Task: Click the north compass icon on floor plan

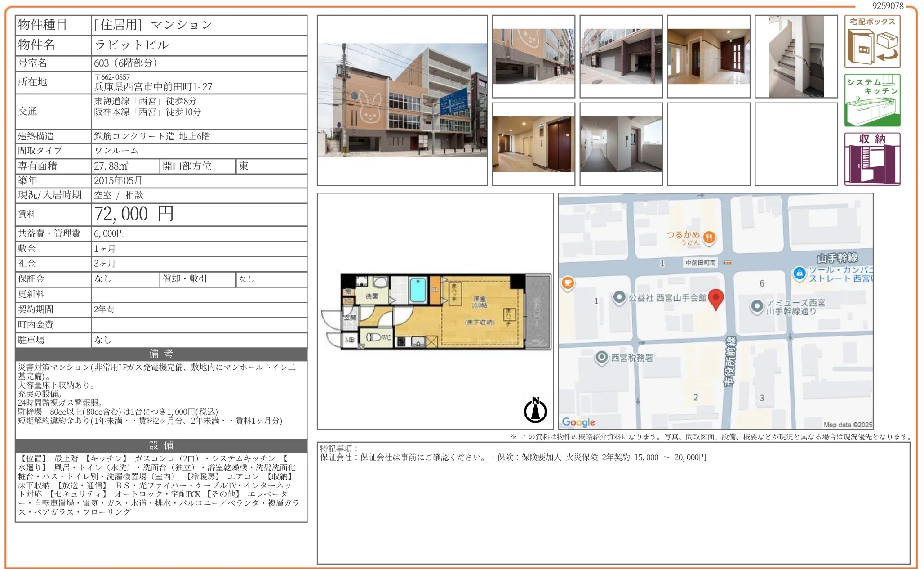Action: point(535,410)
